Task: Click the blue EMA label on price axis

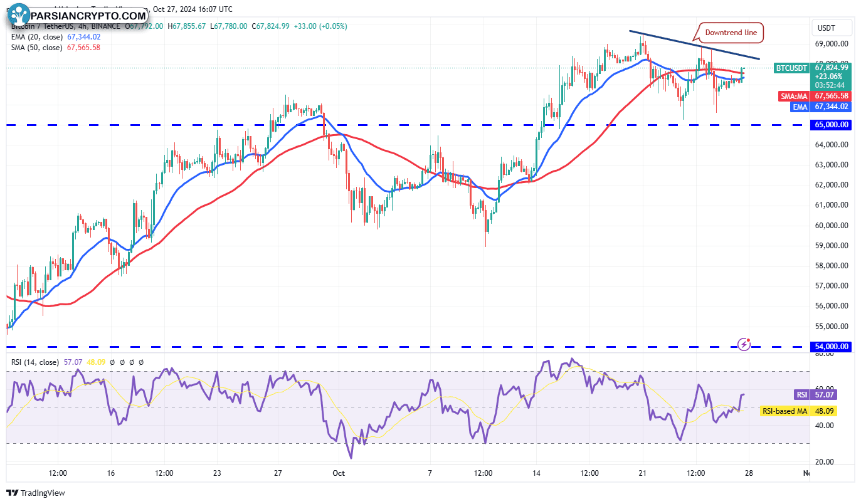Action: click(800, 107)
